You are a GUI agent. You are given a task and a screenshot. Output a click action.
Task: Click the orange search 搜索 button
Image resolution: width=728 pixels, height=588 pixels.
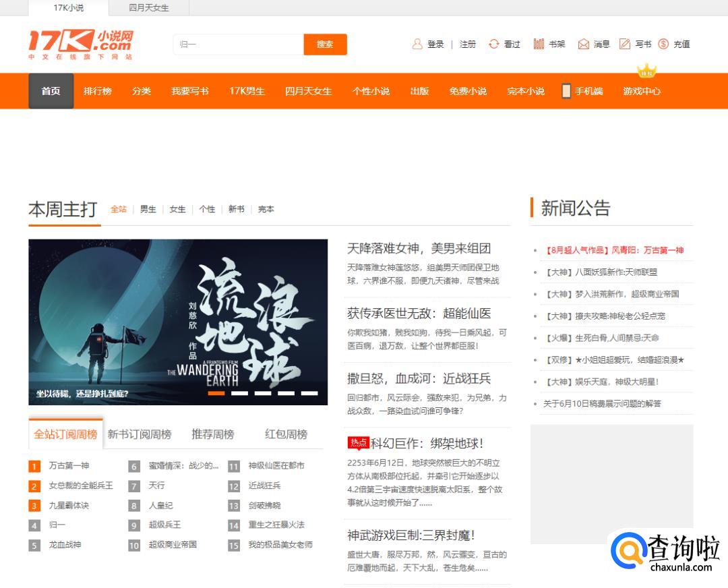325,44
